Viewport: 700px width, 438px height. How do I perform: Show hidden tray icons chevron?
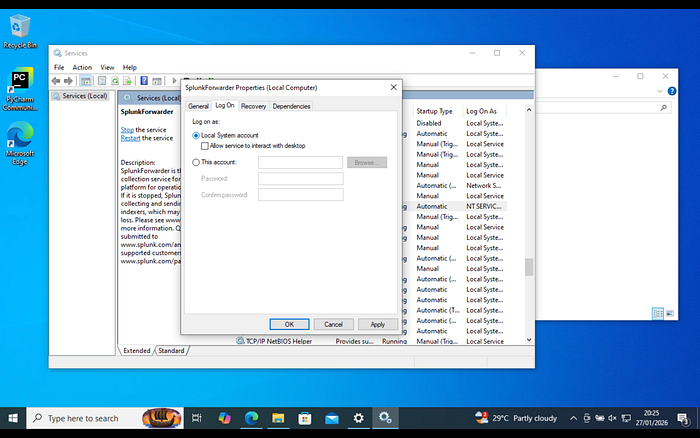573,418
